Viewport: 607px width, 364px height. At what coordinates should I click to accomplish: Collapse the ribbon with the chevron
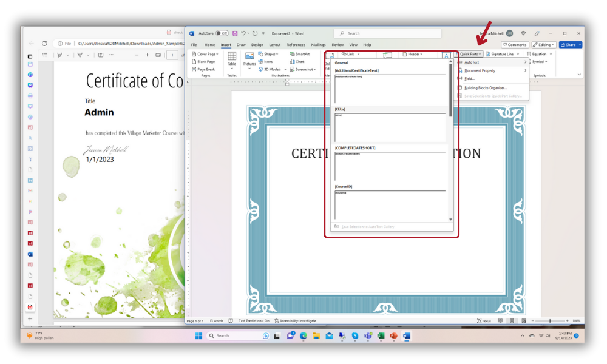pos(579,74)
